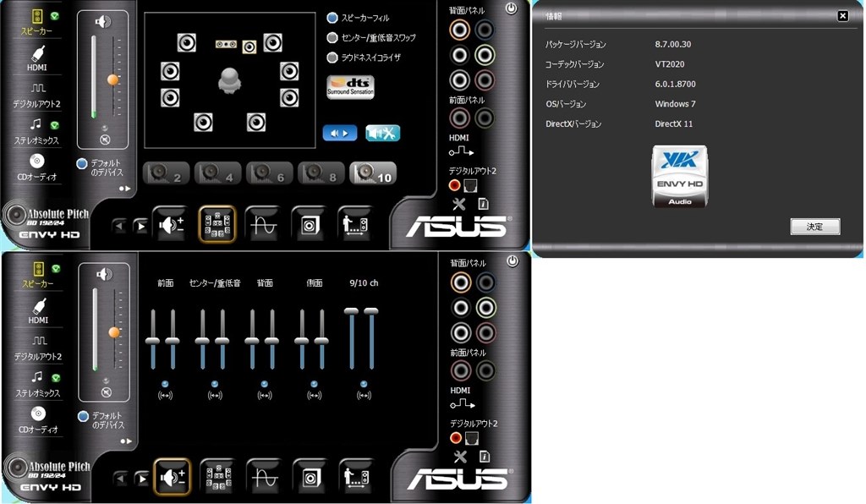The image size is (866, 504).
Task: Click next-page arrow in speaker layout window toolbar
Action: pos(141,226)
